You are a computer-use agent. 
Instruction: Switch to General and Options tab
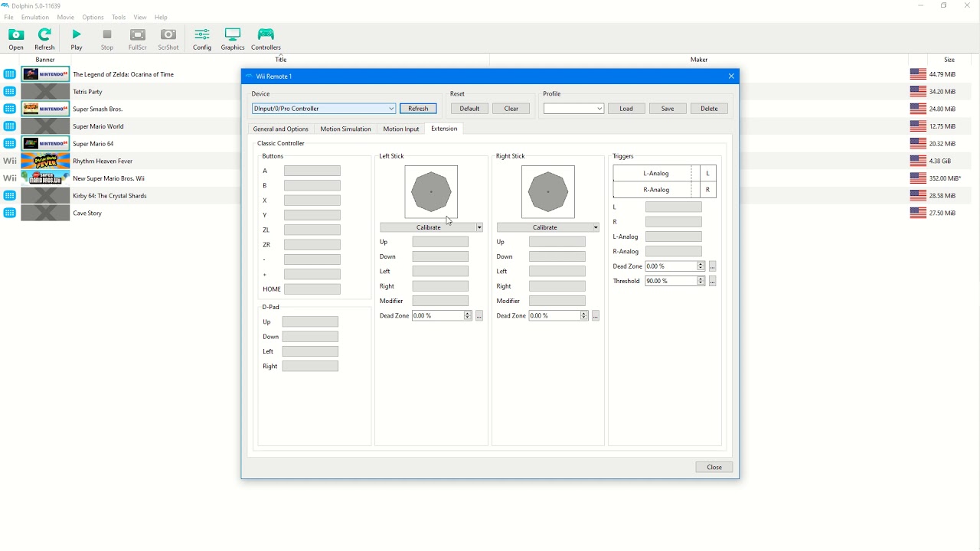pos(280,129)
